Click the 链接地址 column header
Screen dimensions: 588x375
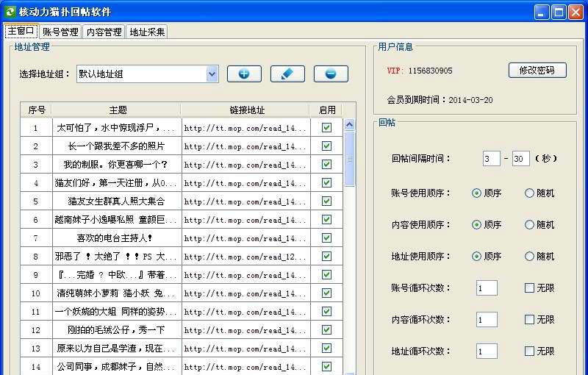coord(246,110)
